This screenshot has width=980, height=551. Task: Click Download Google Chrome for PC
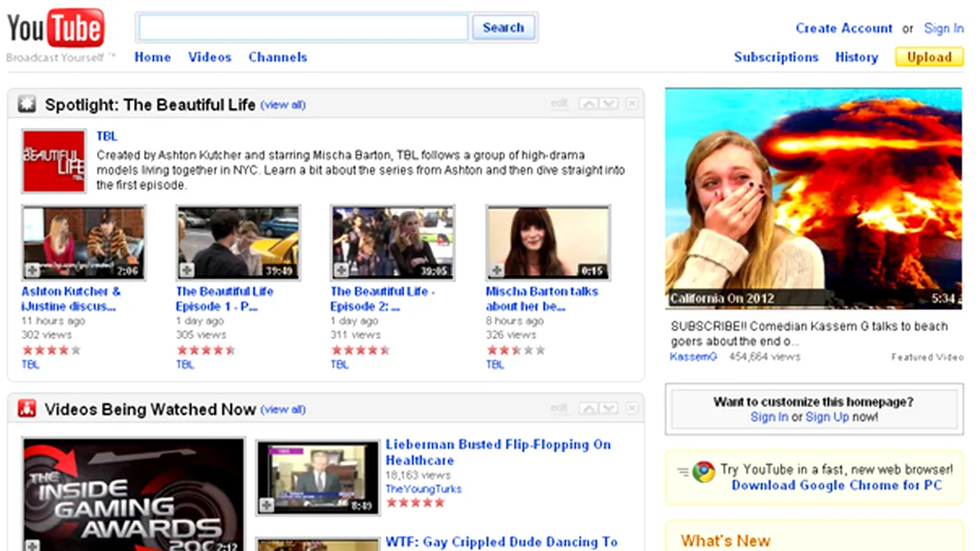[837, 485]
